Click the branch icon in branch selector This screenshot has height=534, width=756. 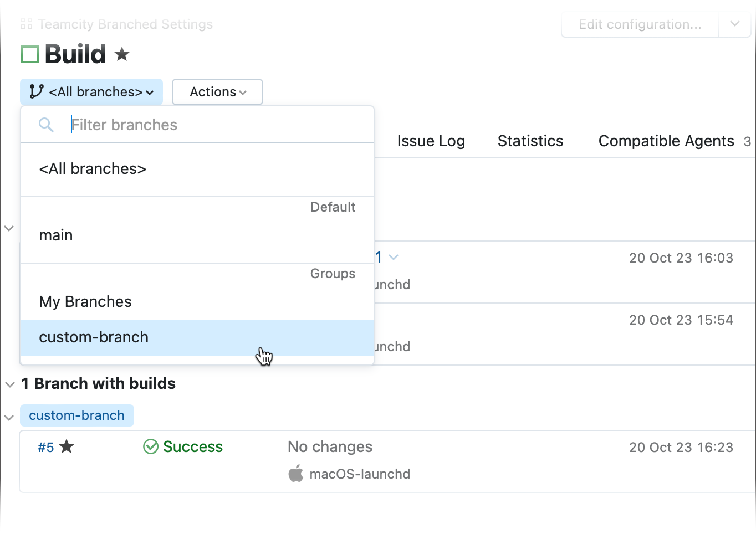pyautogui.click(x=37, y=91)
